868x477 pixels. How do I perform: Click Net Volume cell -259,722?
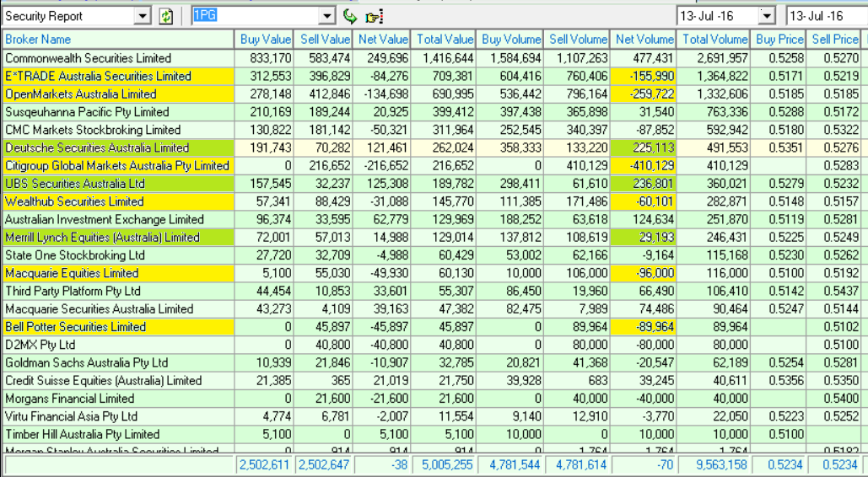(x=644, y=94)
